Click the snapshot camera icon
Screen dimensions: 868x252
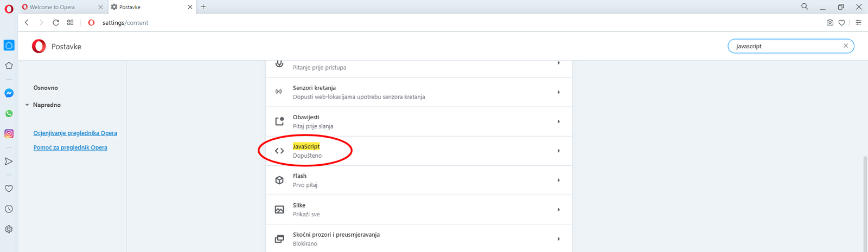(x=829, y=23)
